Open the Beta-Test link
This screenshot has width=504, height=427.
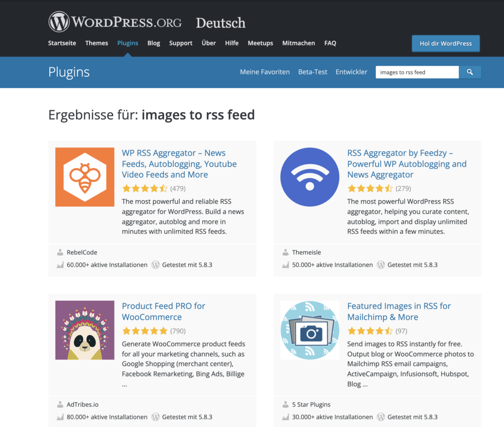pos(313,72)
